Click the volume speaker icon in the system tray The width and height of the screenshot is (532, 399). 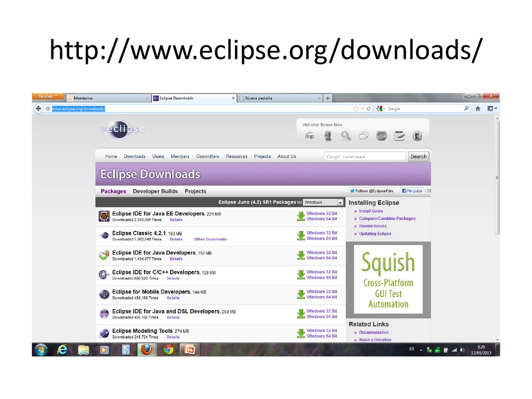pos(462,350)
